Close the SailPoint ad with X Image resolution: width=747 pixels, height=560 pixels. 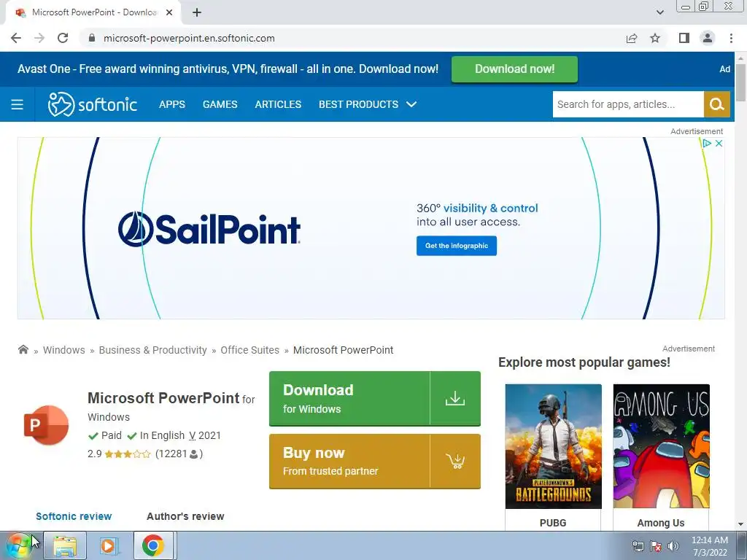[719, 144]
